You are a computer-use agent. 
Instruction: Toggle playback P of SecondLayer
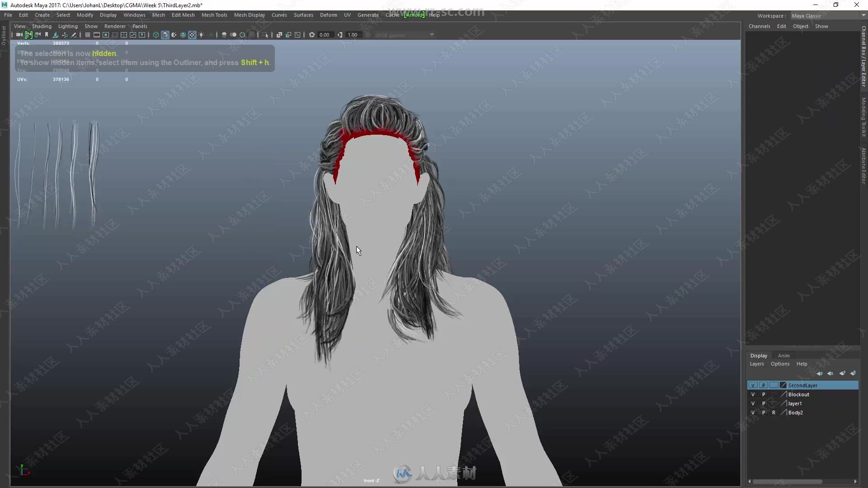(x=764, y=385)
